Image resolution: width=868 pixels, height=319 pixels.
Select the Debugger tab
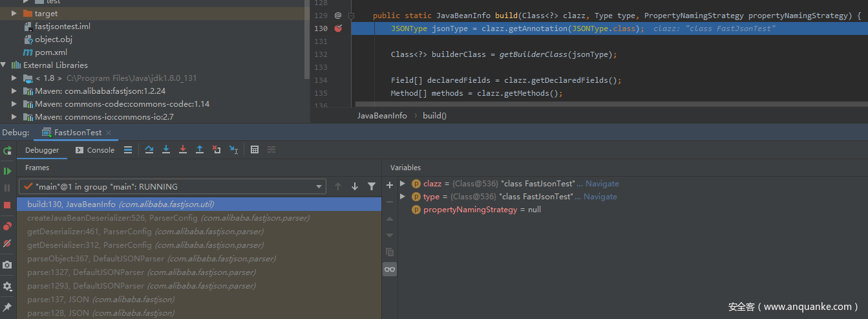click(x=42, y=150)
